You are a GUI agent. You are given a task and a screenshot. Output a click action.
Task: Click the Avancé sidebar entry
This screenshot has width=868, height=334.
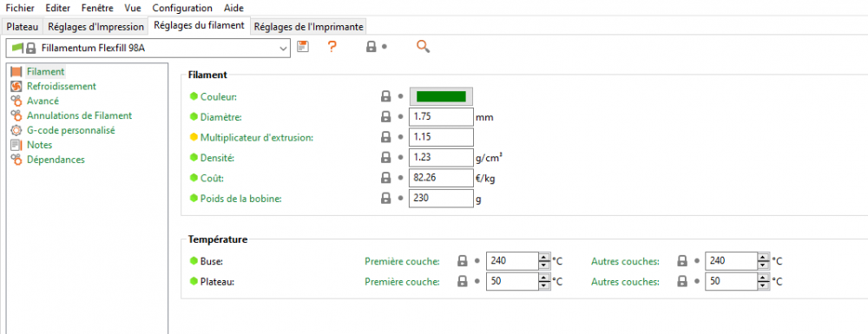43,101
